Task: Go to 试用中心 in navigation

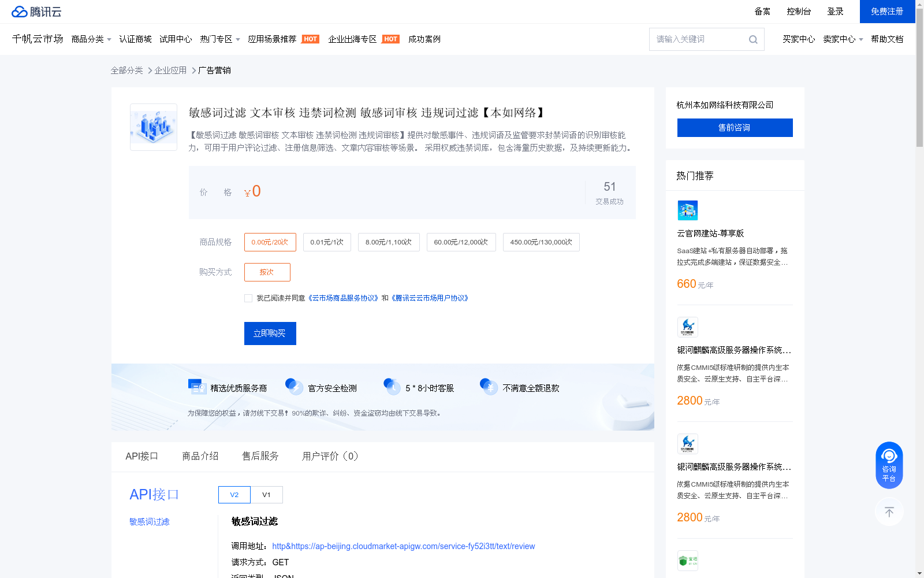Action: coord(176,39)
